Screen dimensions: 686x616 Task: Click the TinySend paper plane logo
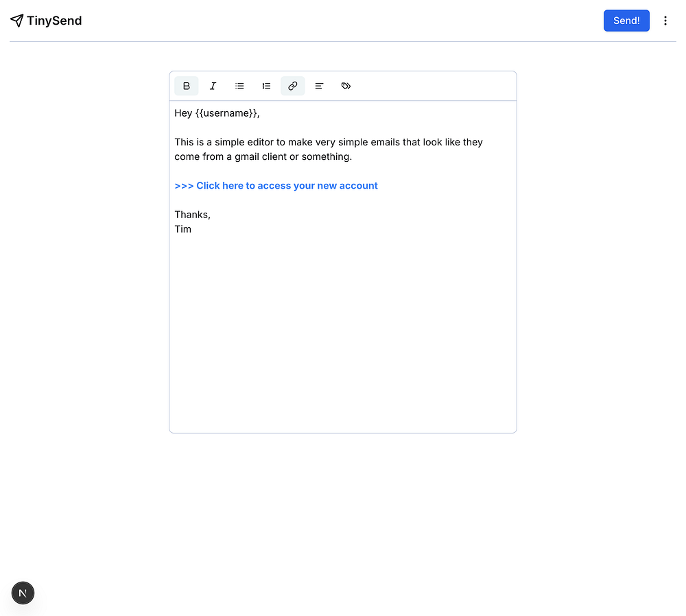tap(16, 21)
